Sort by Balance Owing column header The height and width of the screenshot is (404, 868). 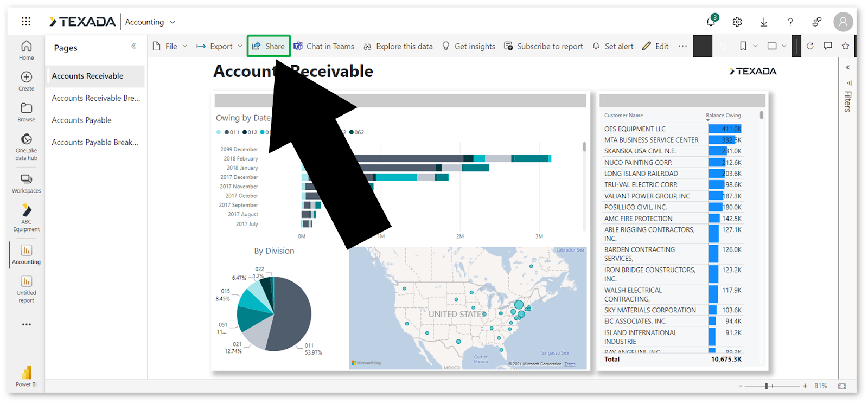click(723, 116)
